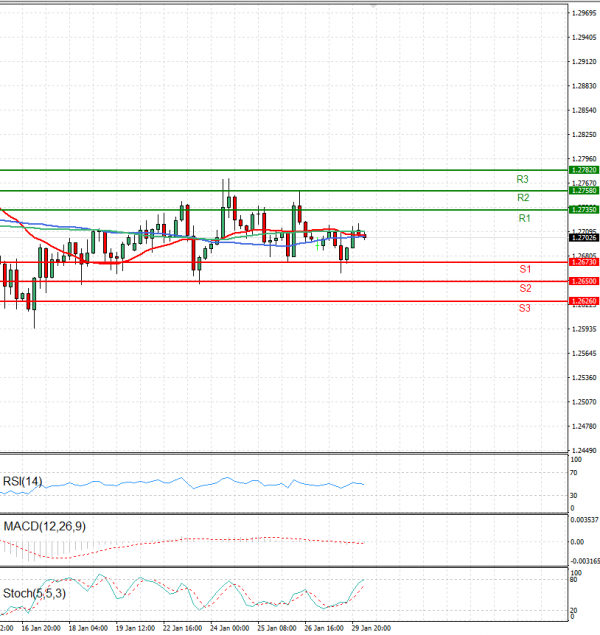Viewport: 600px width, 635px height.
Task: Select the red 1.26500 price tag
Action: click(584, 281)
